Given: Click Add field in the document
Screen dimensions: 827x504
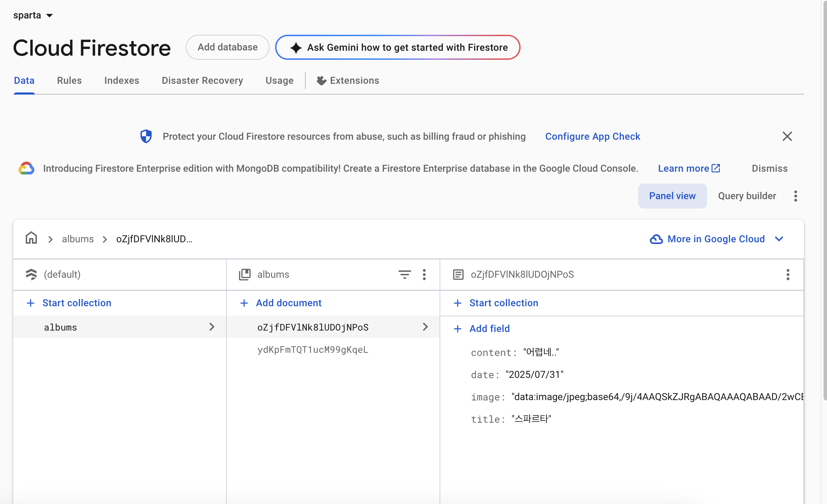Looking at the screenshot, I should coord(482,329).
